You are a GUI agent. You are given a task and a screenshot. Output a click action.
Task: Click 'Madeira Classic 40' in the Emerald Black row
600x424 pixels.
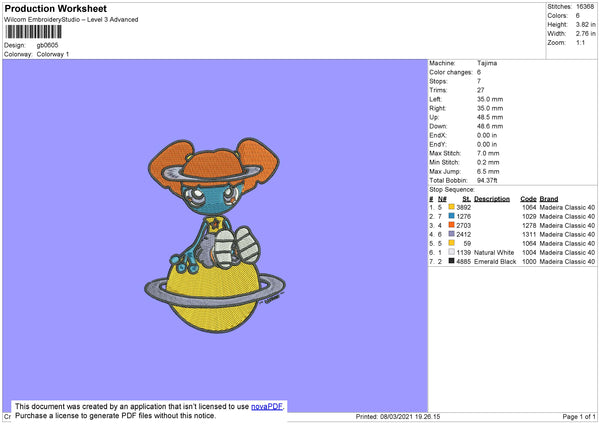pyautogui.click(x=567, y=262)
